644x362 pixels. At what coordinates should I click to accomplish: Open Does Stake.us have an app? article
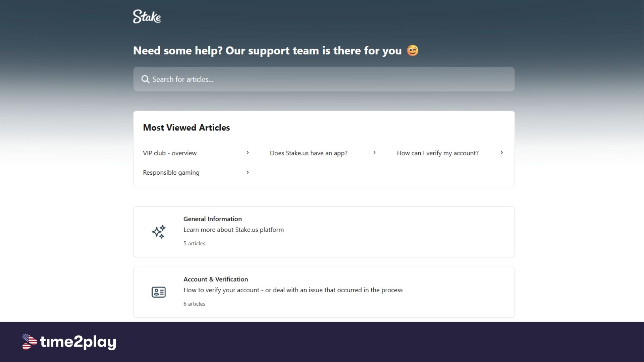coord(309,153)
